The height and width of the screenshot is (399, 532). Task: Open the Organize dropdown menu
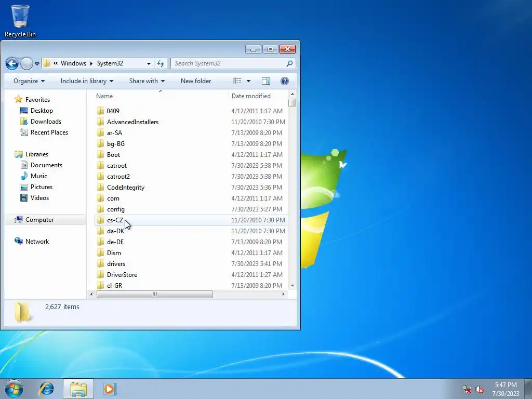pos(29,81)
